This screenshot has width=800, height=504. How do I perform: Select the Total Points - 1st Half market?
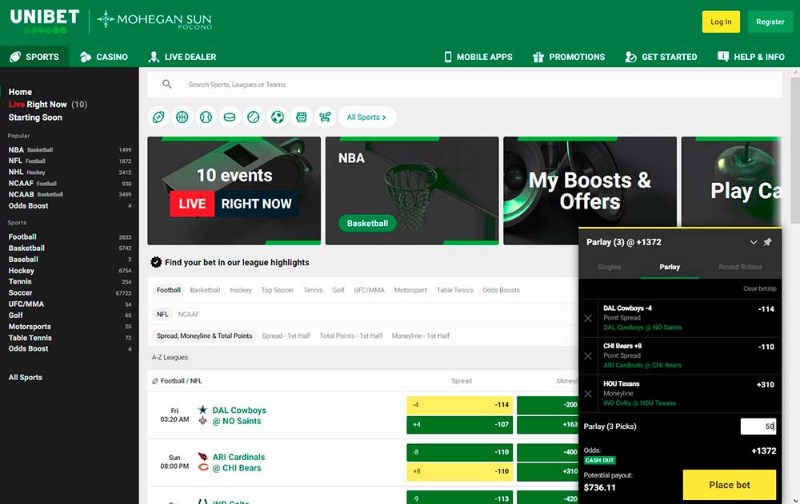(351, 336)
